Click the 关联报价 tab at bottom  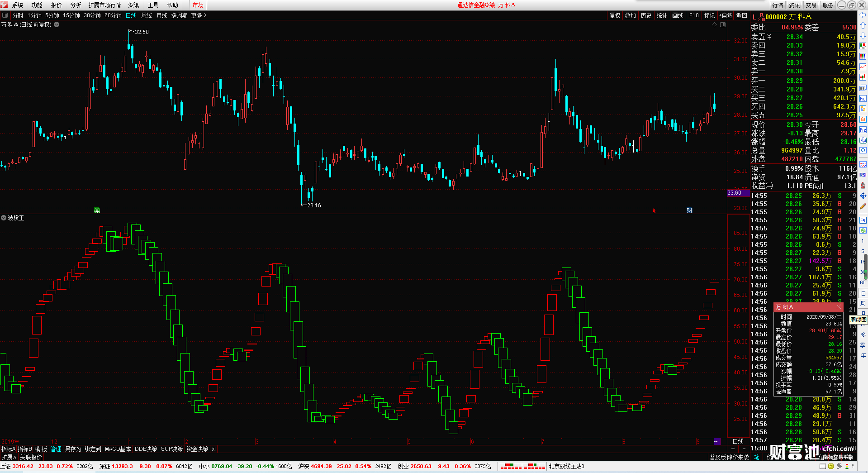pyautogui.click(x=31, y=458)
